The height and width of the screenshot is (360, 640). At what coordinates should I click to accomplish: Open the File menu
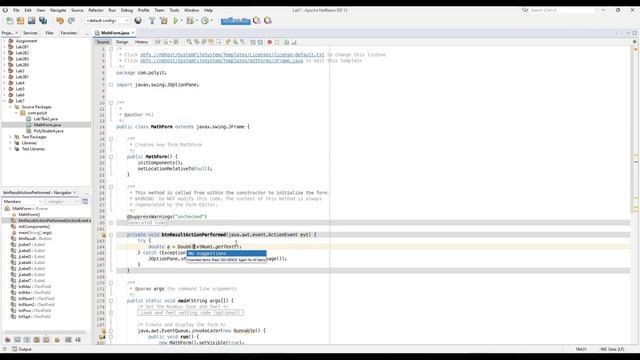[16, 10]
